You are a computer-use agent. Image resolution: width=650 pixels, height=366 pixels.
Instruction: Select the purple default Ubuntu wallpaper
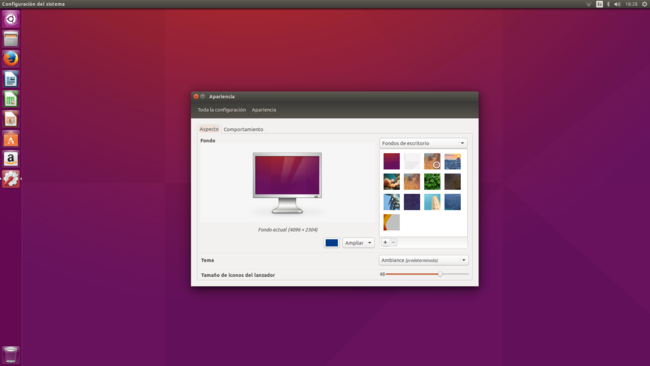pyautogui.click(x=391, y=161)
